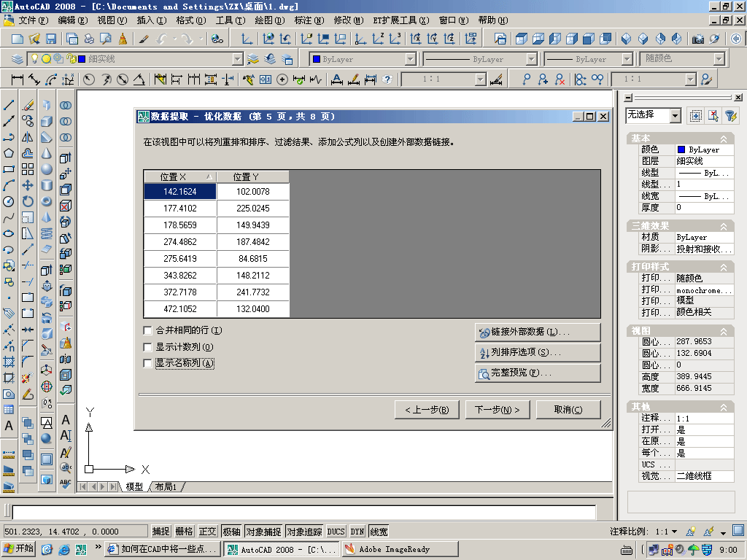
Task: Click the Match Properties brush icon
Action: pos(144,39)
